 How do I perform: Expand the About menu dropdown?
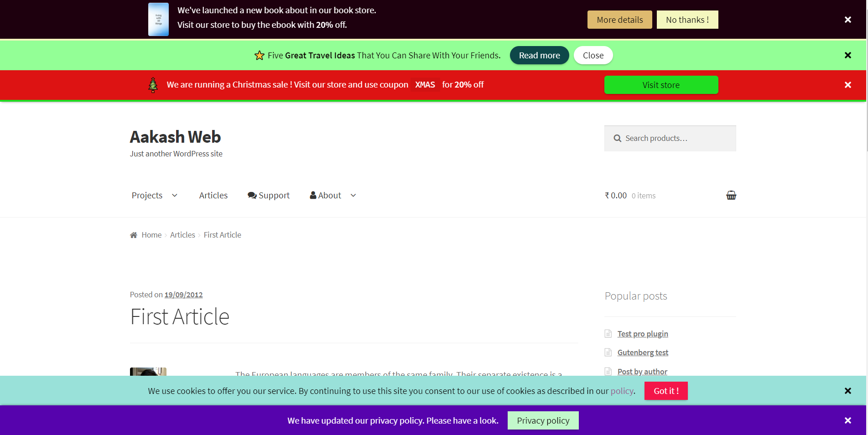[x=353, y=196]
